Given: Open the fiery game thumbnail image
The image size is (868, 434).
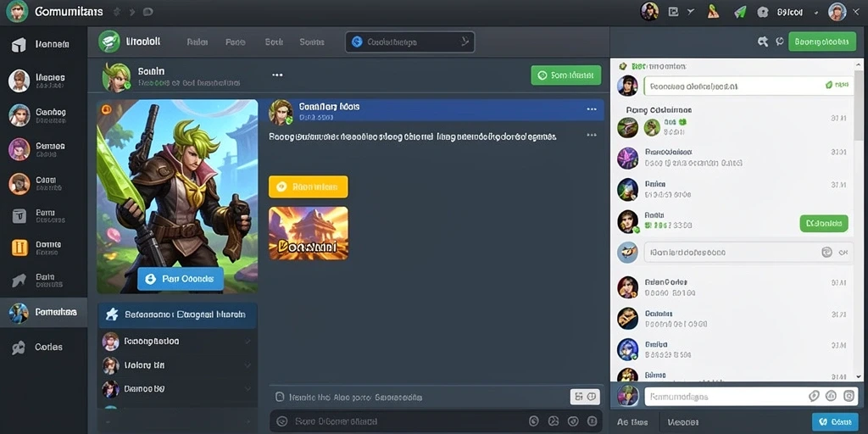Looking at the screenshot, I should 309,233.
